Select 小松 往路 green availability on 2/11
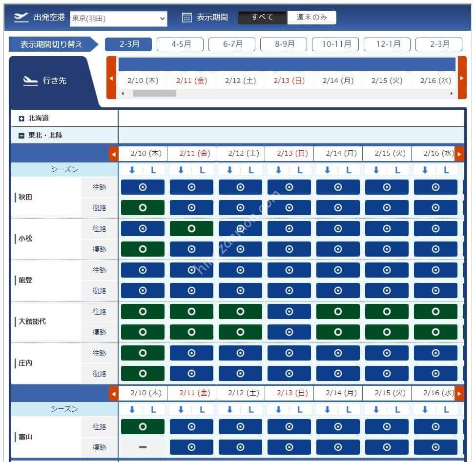Image resolution: width=476 pixels, height=462 pixels. coord(191,229)
